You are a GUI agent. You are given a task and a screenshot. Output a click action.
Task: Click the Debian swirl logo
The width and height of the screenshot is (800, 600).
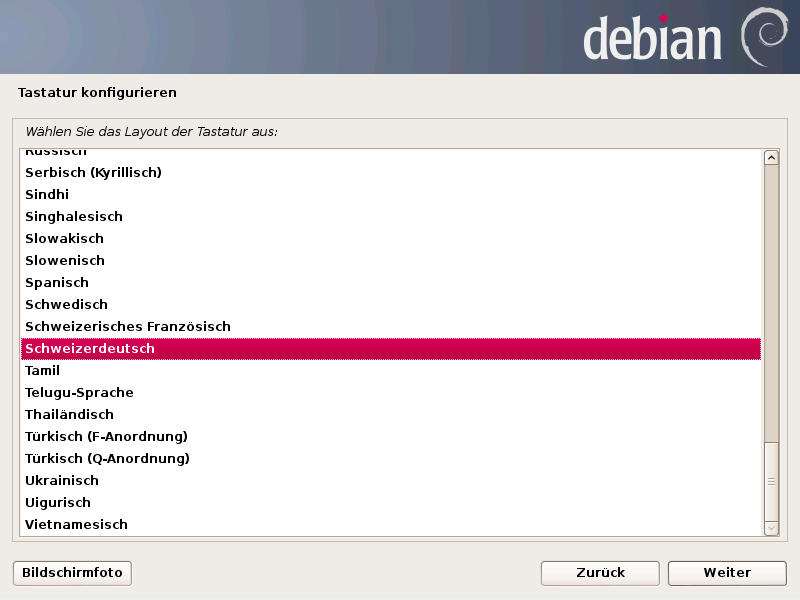tap(763, 37)
